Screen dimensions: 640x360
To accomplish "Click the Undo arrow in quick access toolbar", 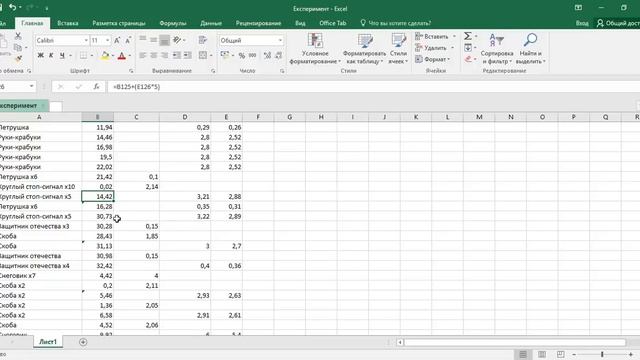I will click(x=13, y=7).
